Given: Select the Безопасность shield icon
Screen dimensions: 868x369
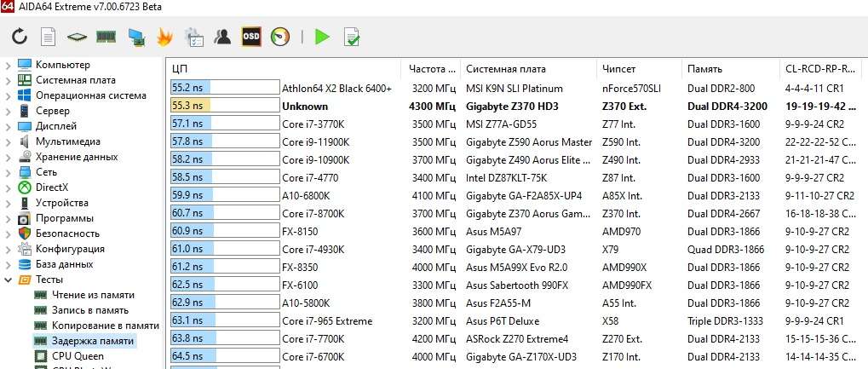Looking at the screenshot, I should pyautogui.click(x=25, y=234).
